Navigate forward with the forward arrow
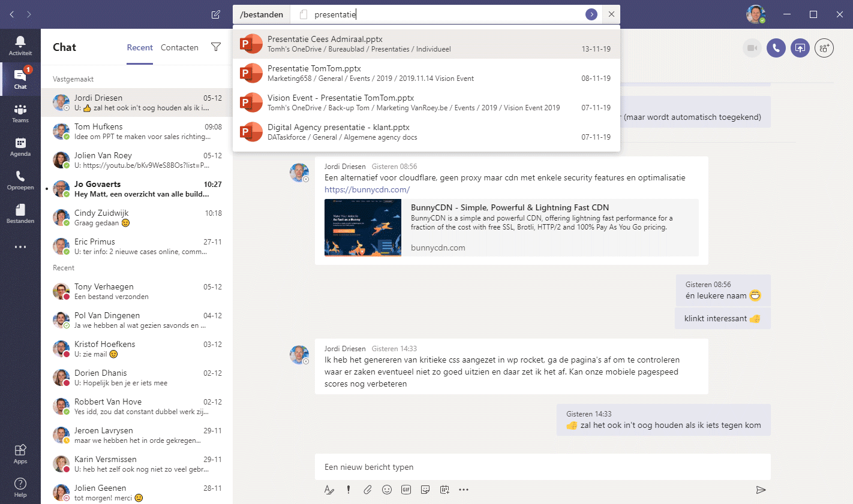This screenshot has height=504, width=853. coord(29,14)
